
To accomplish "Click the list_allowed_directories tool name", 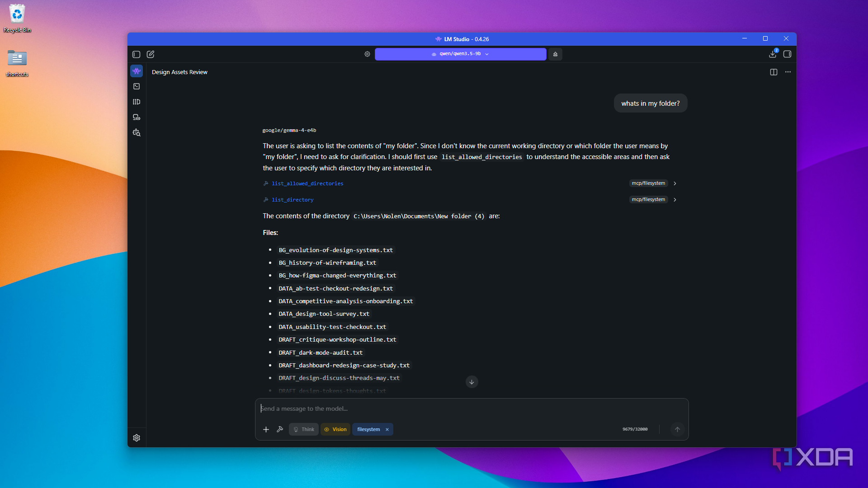I will click(x=307, y=183).
